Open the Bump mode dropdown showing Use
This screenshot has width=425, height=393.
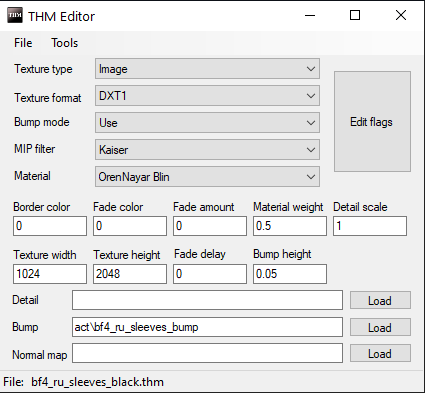207,123
